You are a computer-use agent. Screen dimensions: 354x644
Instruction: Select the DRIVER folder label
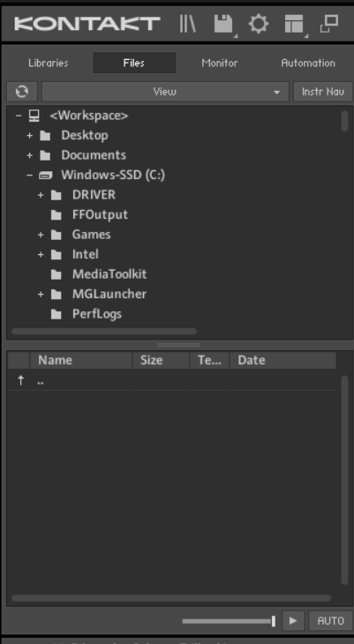click(94, 195)
